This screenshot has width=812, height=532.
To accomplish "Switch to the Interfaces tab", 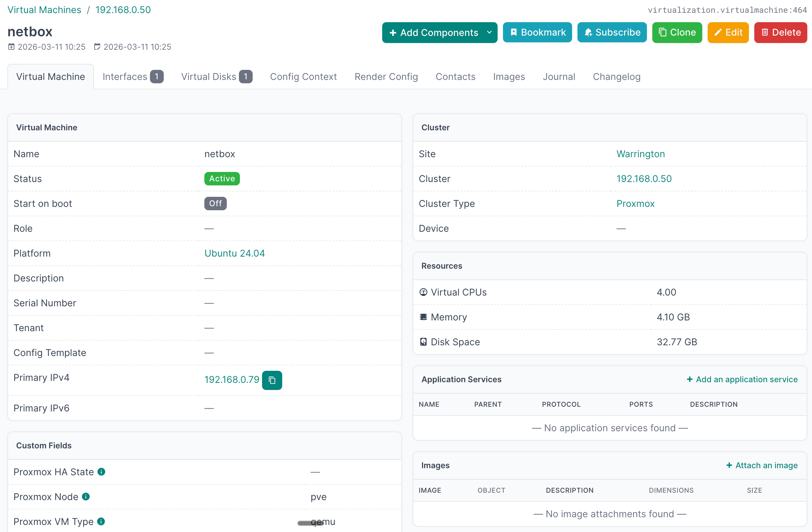I will tap(124, 77).
